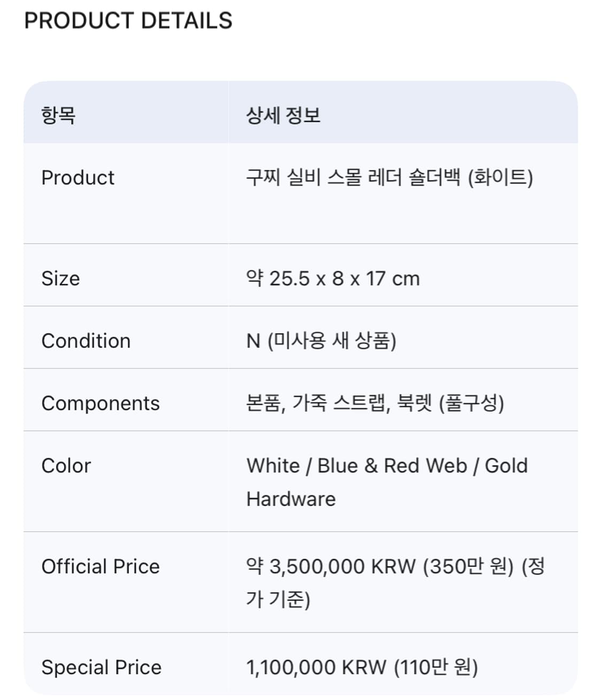Click the 1,100,000 KRW special price value
This screenshot has width=601, height=700.
[x=316, y=667]
